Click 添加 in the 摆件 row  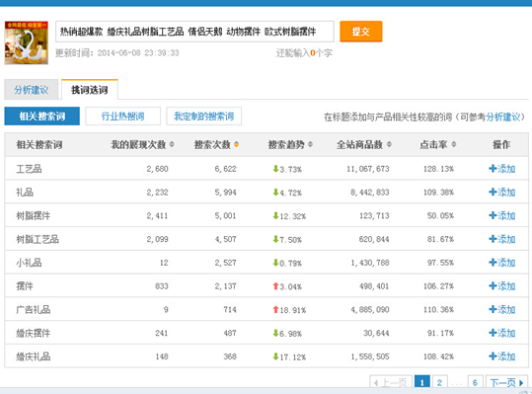(x=501, y=286)
